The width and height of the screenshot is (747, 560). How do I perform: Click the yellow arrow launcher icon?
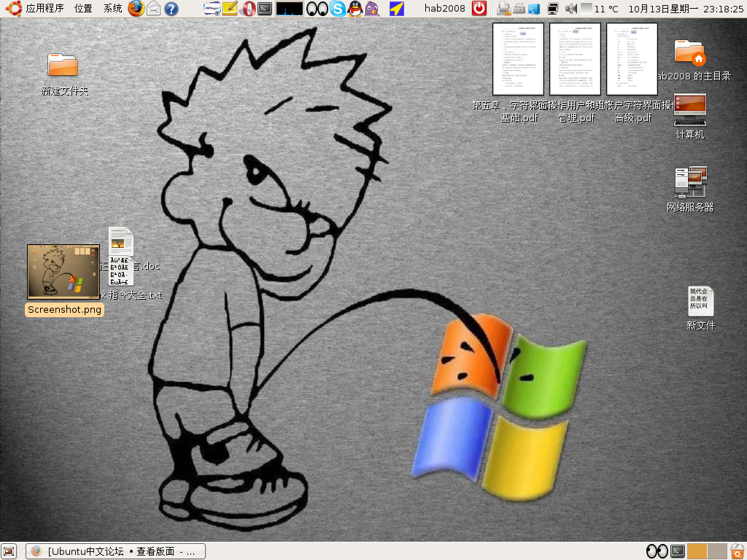point(396,9)
